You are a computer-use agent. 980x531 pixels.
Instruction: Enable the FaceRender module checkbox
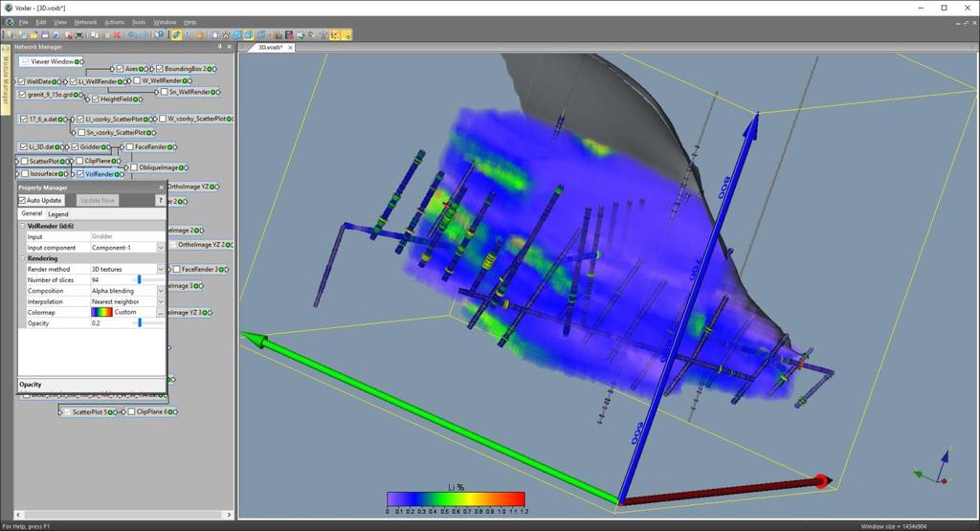click(x=130, y=146)
